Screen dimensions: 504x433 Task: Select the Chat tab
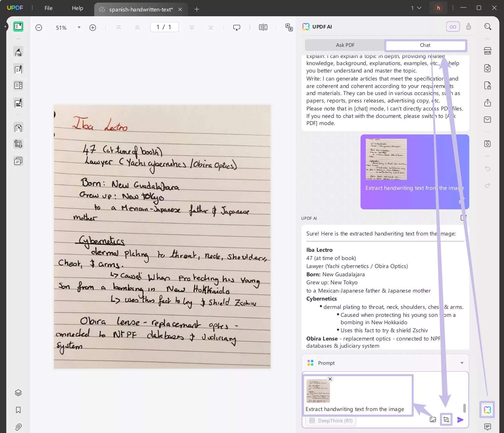coord(425,45)
